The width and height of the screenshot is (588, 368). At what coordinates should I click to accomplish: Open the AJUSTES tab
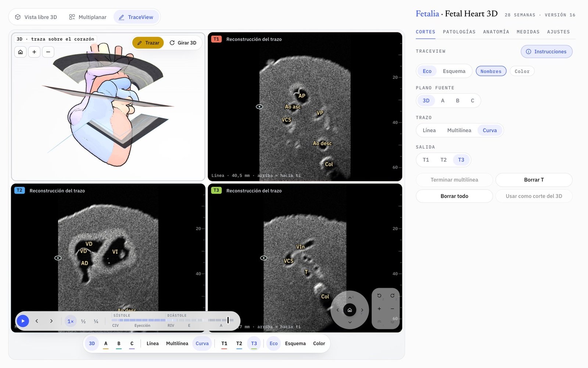558,32
